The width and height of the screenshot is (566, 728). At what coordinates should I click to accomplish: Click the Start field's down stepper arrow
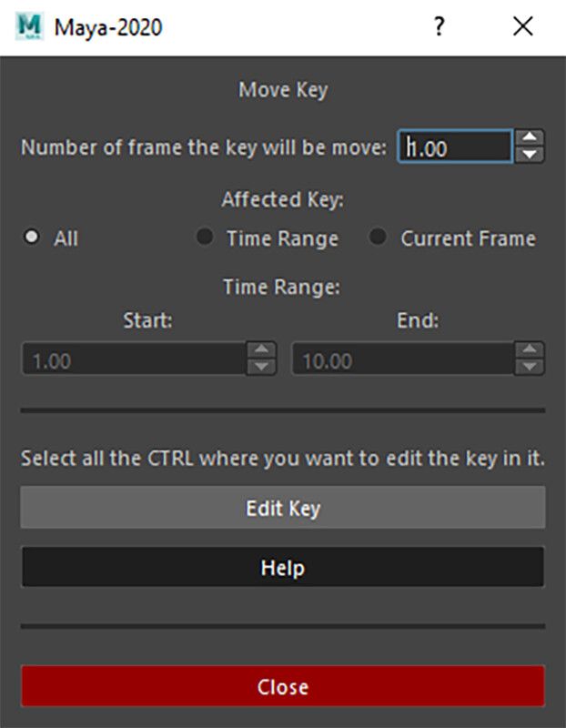(x=259, y=365)
